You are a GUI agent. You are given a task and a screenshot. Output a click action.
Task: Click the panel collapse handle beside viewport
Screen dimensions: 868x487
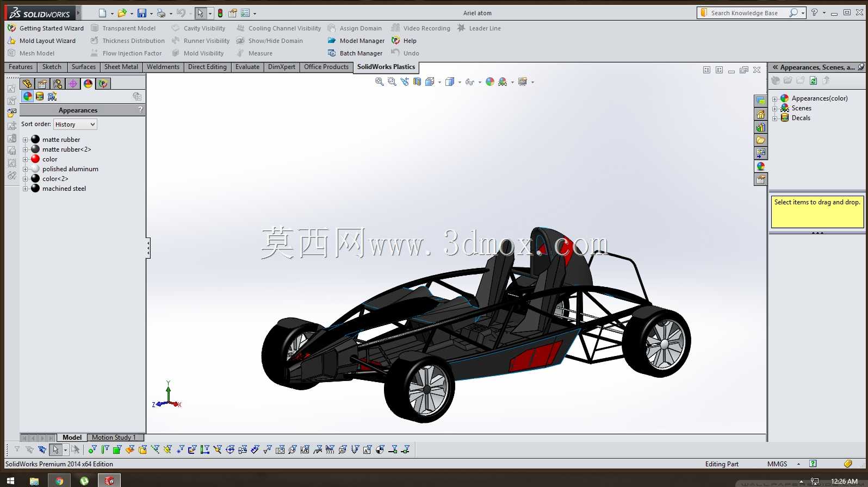point(148,248)
